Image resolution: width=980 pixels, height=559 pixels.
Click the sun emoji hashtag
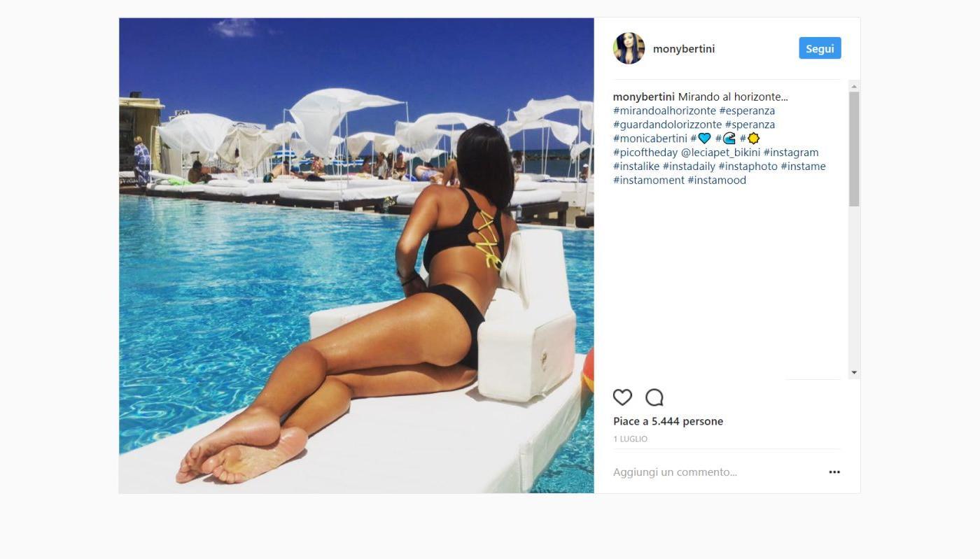click(750, 139)
